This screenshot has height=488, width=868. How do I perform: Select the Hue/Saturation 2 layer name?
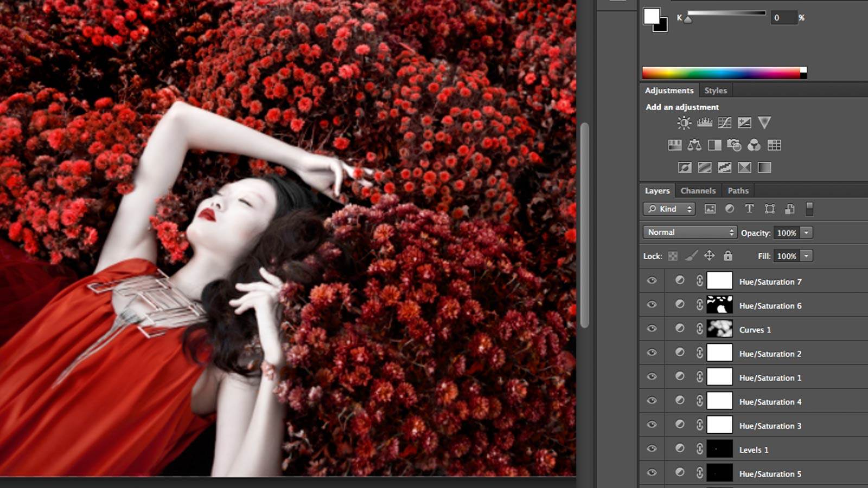coord(770,354)
